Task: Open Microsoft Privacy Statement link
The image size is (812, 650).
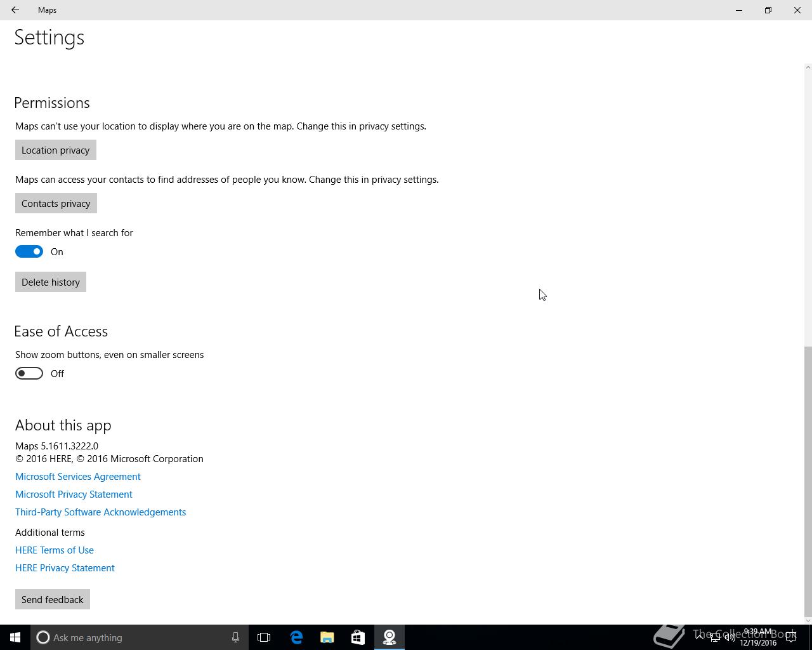Action: pyautogui.click(x=74, y=494)
